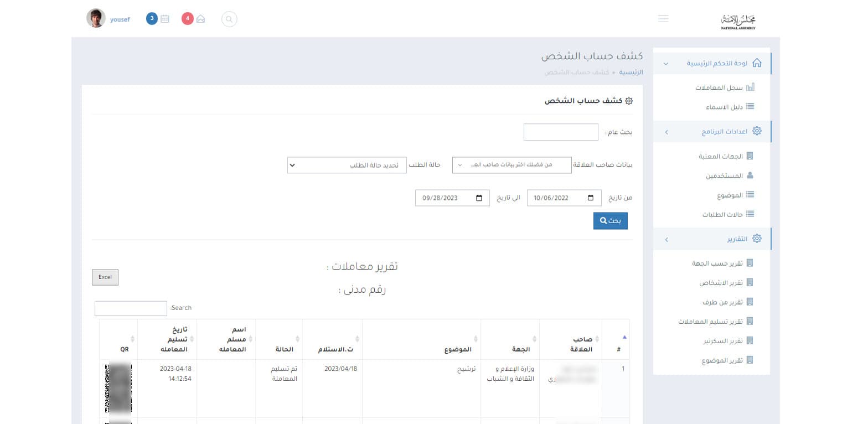This screenshot has height=424, width=868.
Task: Open the من تاريخ date picker calendar icon
Action: click(591, 198)
